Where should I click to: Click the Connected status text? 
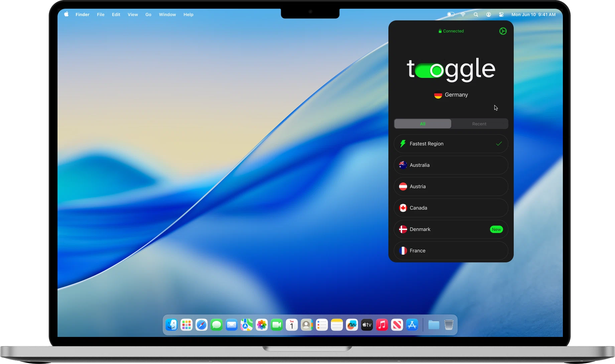point(453,31)
